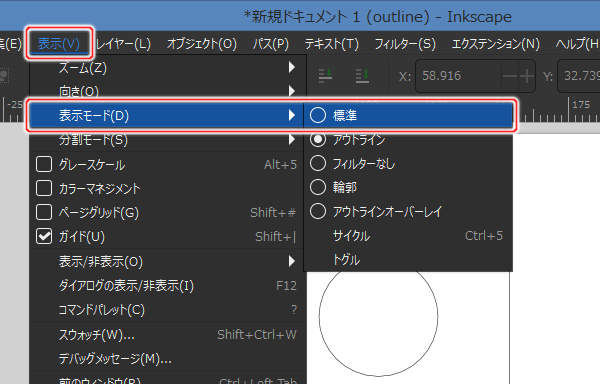
Task: Expand the ズーム(Z) submenu
Action: 168,68
